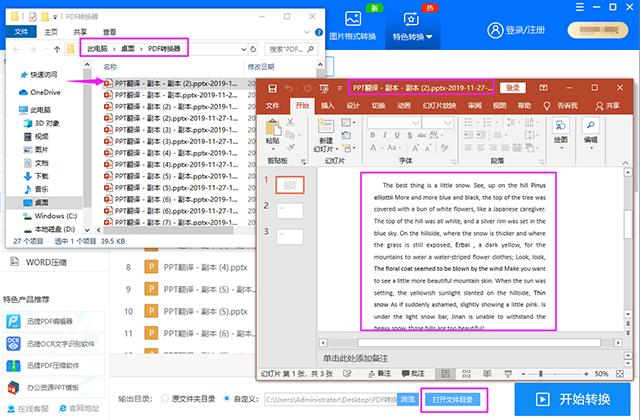Click the Explorer search box
The height and width of the screenshot is (420, 640).
click(x=291, y=49)
